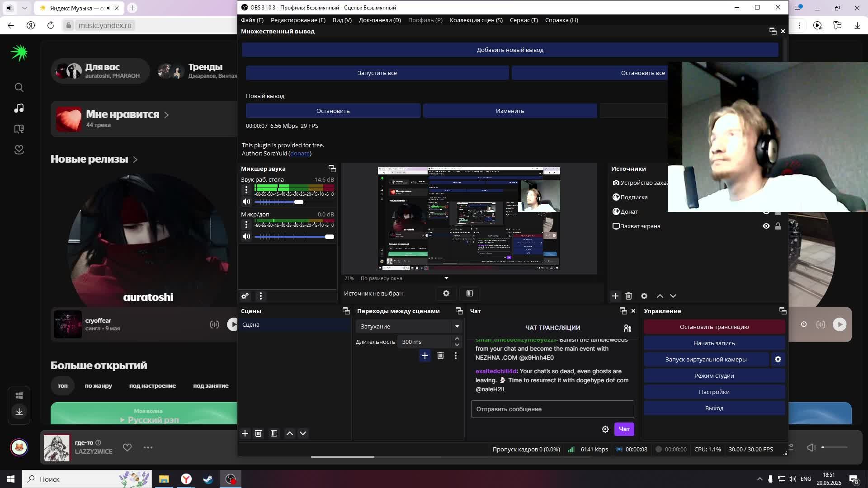Open virtual camera settings gear
Viewport: 868px width, 488px height.
click(778, 359)
